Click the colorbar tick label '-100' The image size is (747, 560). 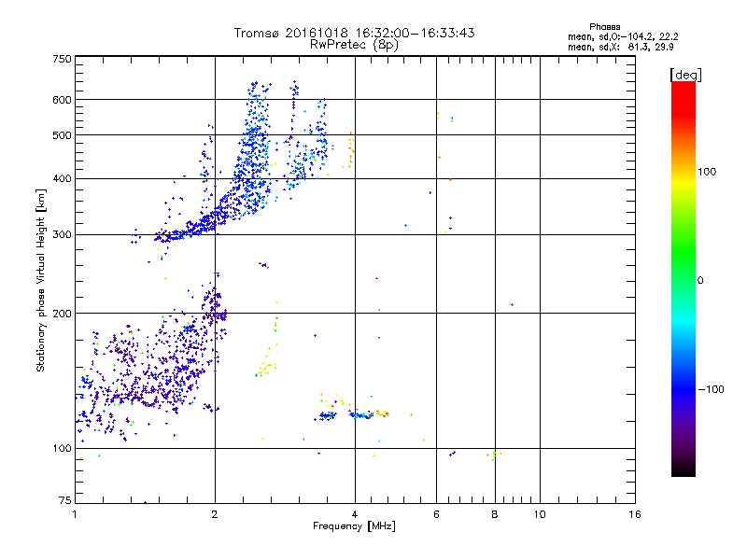[x=711, y=389]
